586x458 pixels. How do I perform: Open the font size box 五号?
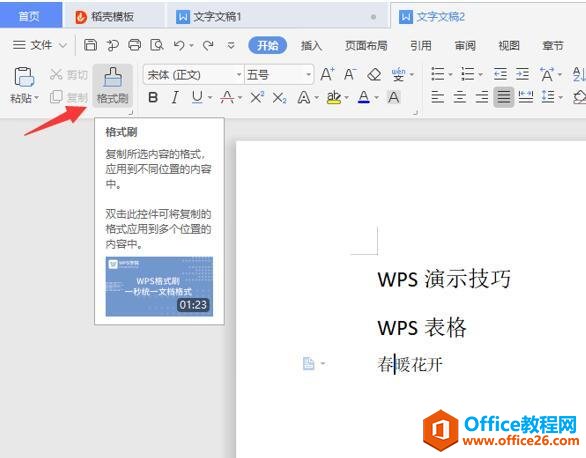point(279,75)
